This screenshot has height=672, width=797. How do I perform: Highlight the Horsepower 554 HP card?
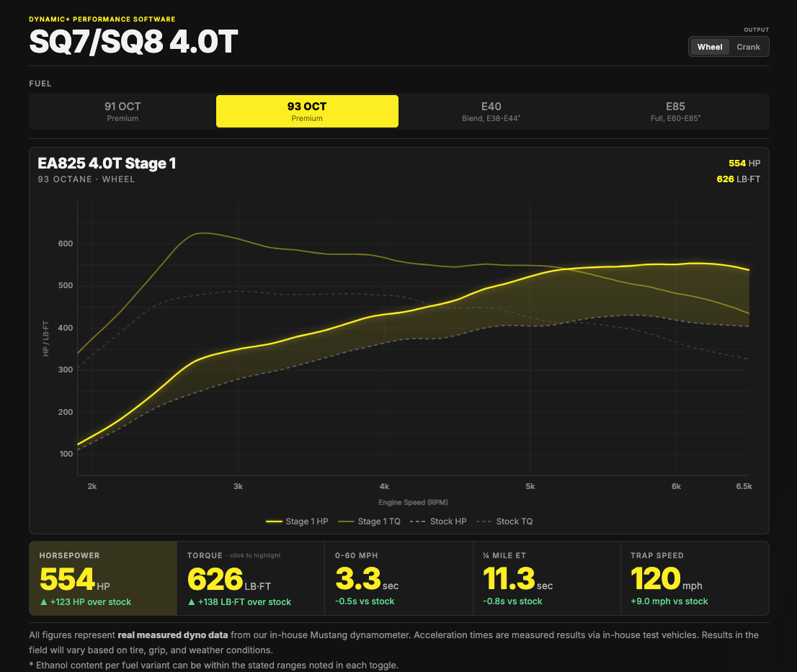103,578
